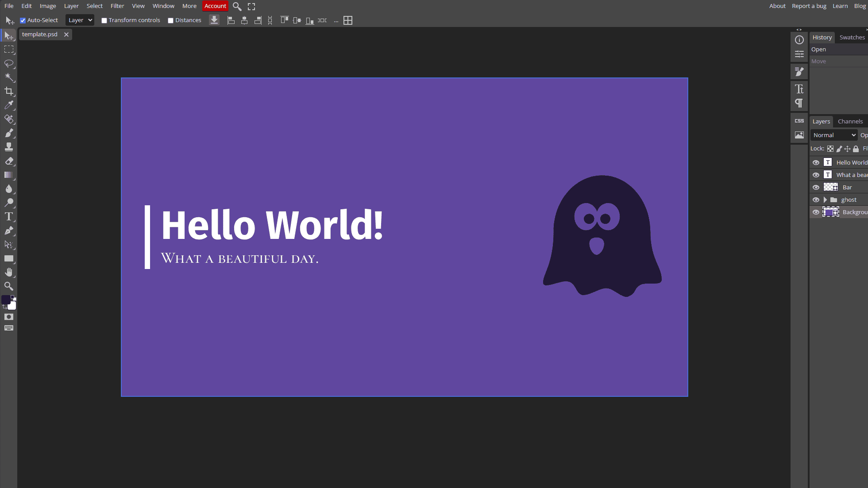The height and width of the screenshot is (488, 868).
Task: Toggle fullscreen mode icon
Action: (x=251, y=6)
